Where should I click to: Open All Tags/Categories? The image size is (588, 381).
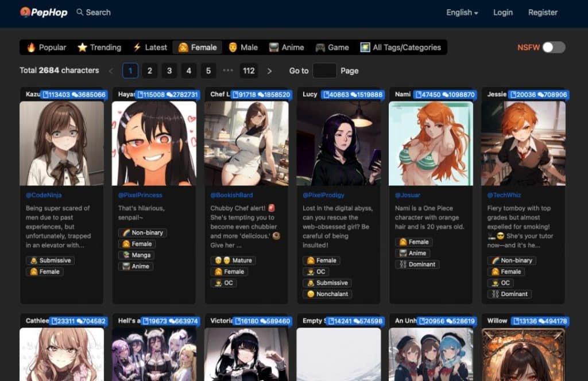point(400,48)
